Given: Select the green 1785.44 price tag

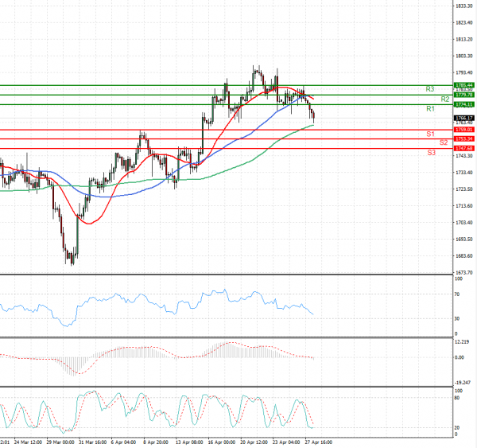Looking at the screenshot, I should pyautogui.click(x=464, y=85).
